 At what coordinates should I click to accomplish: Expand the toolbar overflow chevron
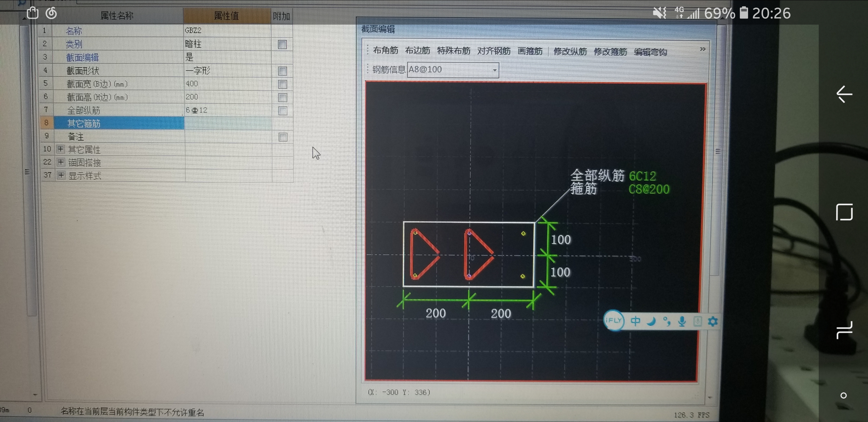(703, 49)
